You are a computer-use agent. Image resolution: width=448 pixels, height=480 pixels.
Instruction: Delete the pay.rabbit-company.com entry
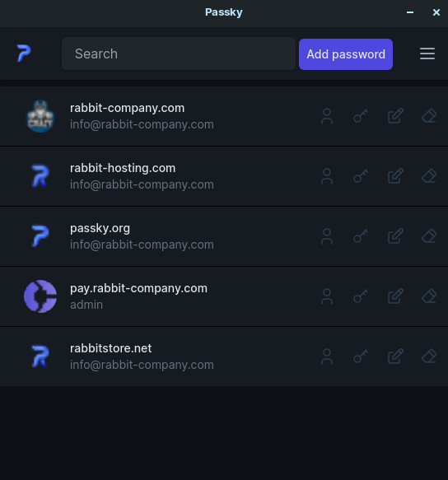pos(429,296)
